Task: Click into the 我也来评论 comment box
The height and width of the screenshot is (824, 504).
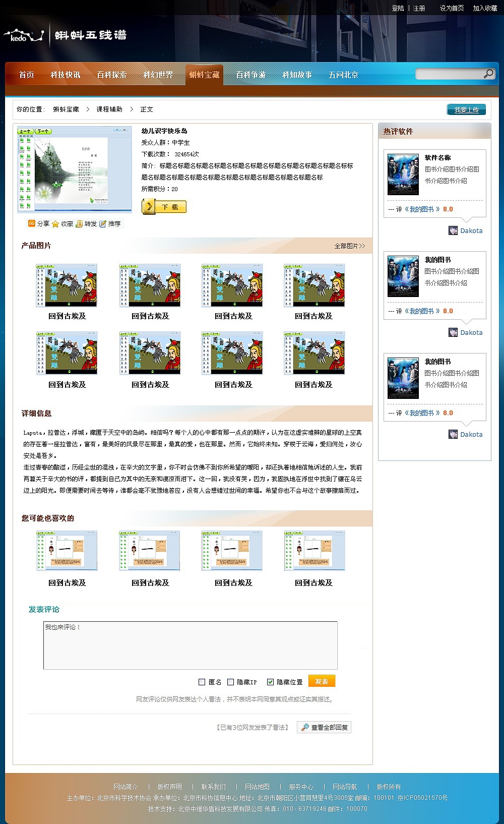Action: click(x=191, y=645)
